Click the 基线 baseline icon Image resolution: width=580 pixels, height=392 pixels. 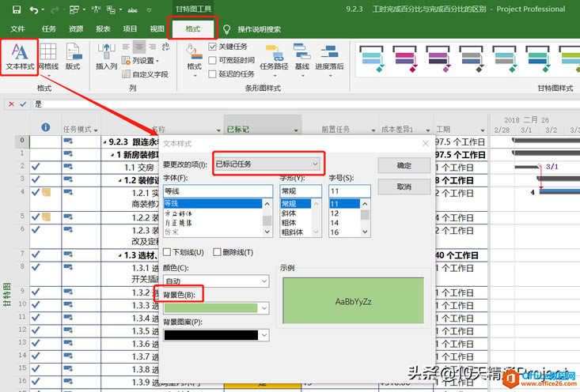pyautogui.click(x=301, y=55)
